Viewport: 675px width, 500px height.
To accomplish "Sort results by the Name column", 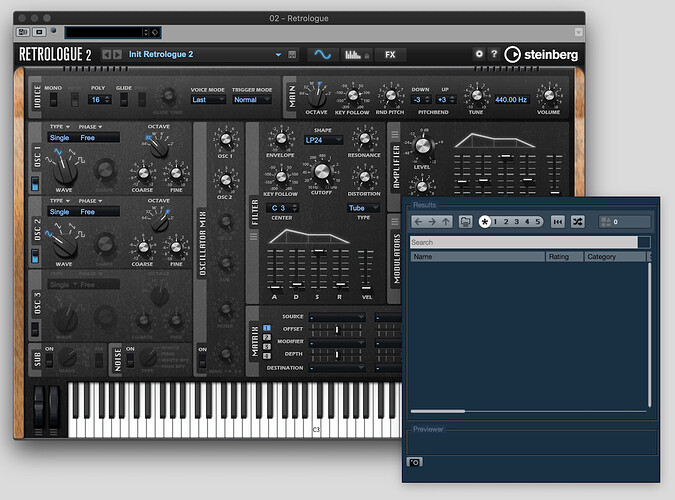I will [477, 257].
